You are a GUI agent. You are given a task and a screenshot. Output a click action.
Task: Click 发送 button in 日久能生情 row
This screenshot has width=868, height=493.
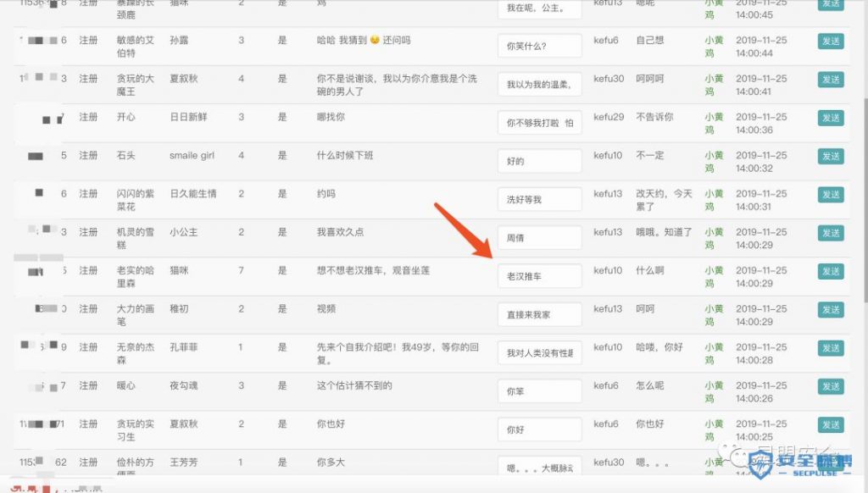[x=831, y=194]
